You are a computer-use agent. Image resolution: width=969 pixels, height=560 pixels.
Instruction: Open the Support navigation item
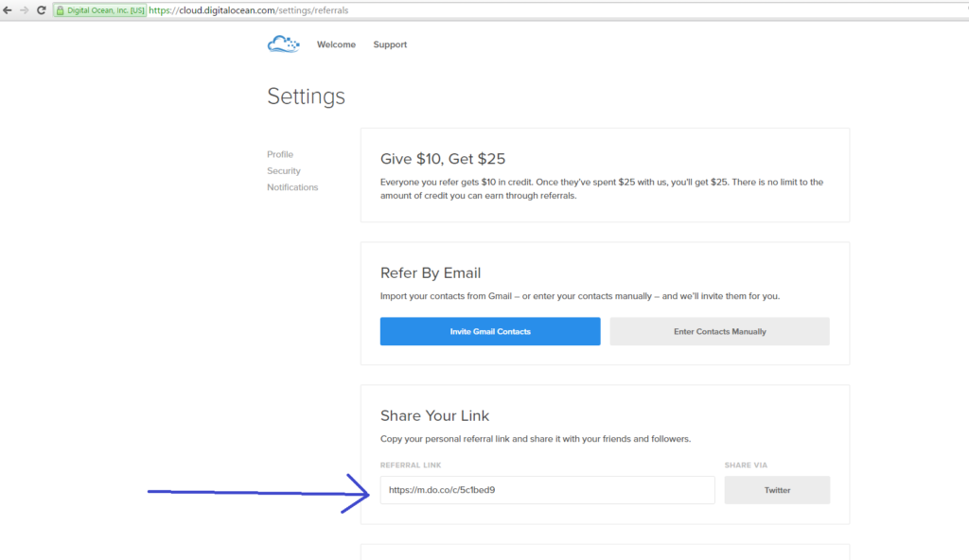(390, 44)
